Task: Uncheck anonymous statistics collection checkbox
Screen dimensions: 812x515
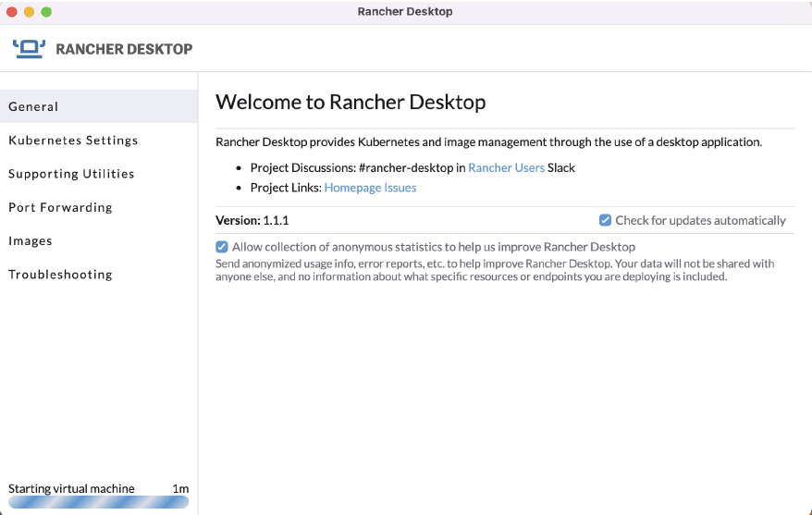Action: tap(222, 247)
